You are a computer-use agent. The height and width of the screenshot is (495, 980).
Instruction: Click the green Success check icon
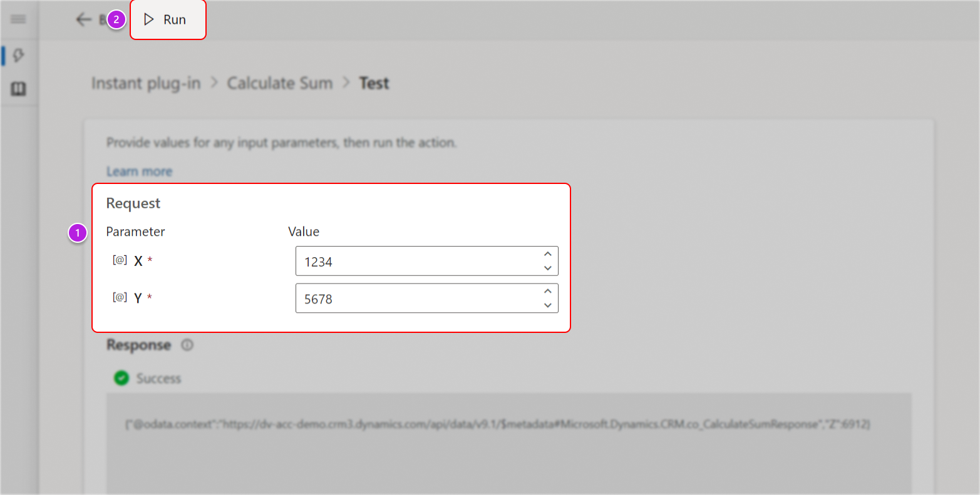coord(121,378)
